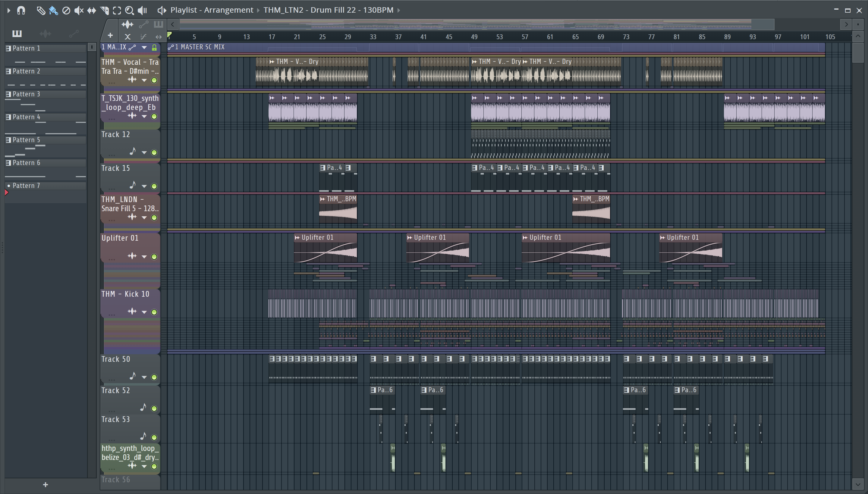868x494 pixels.
Task: Toggle the magnet snap tool
Action: tap(21, 11)
